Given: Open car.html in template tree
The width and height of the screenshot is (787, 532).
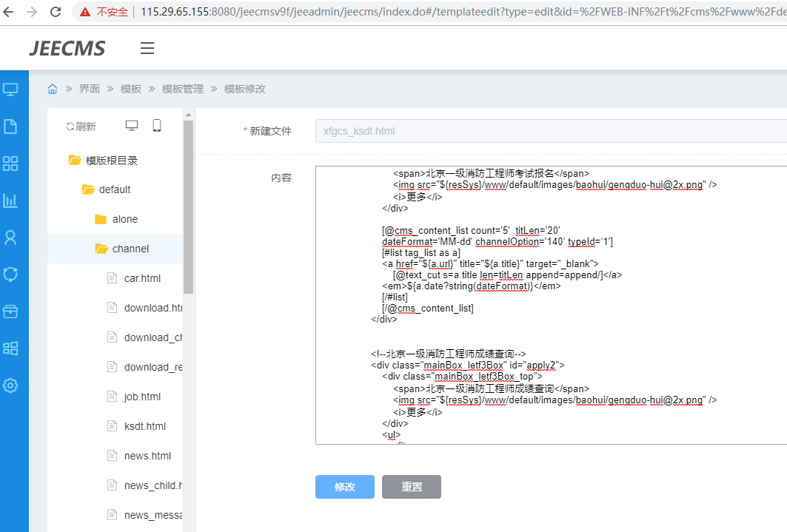Looking at the screenshot, I should (x=143, y=278).
